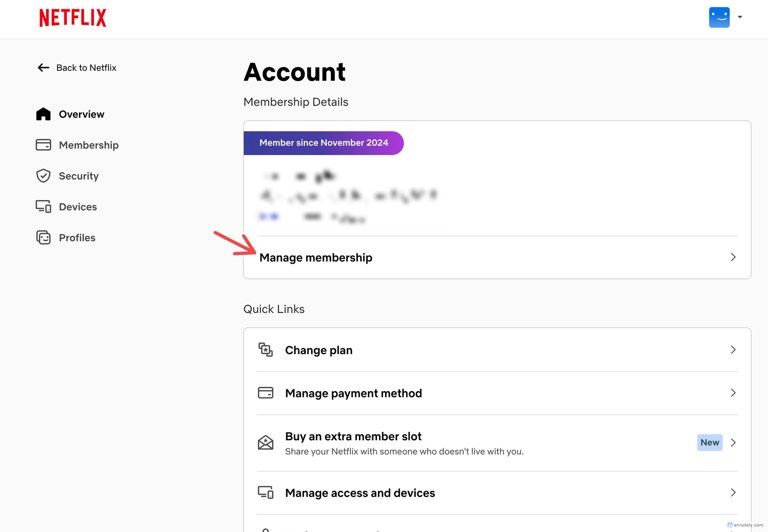Click the blue profile avatar thumbnail
The height and width of the screenshot is (532, 768).
719,17
